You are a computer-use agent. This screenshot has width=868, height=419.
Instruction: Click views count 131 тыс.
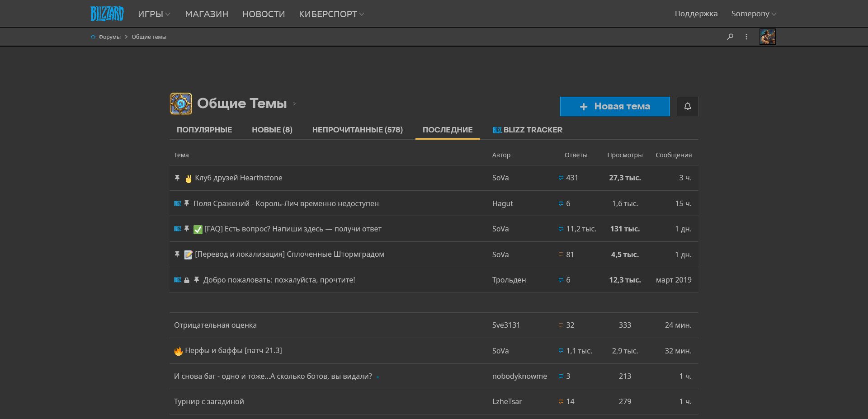pyautogui.click(x=625, y=229)
